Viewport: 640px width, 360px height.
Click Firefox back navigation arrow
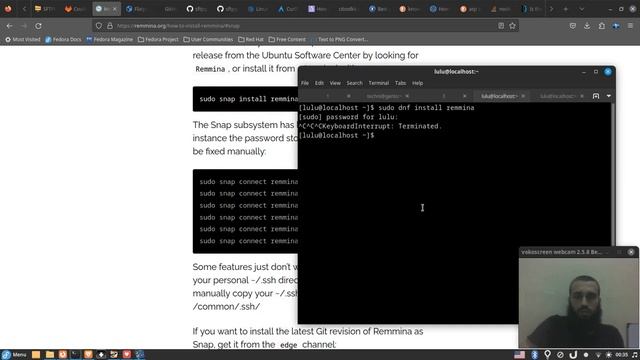pos(9,26)
